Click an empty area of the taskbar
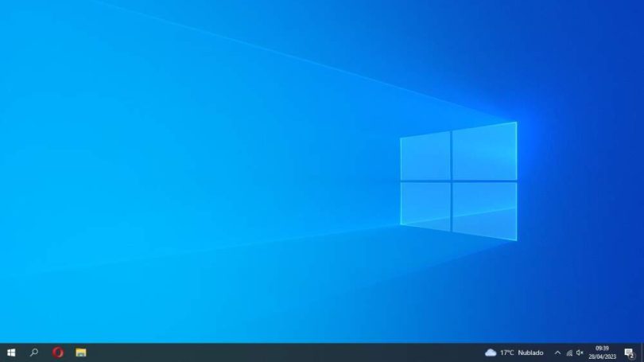 278,352
